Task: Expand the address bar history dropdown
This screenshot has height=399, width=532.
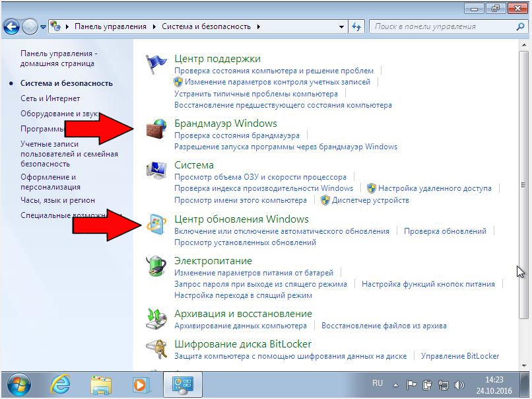Action: tap(341, 27)
